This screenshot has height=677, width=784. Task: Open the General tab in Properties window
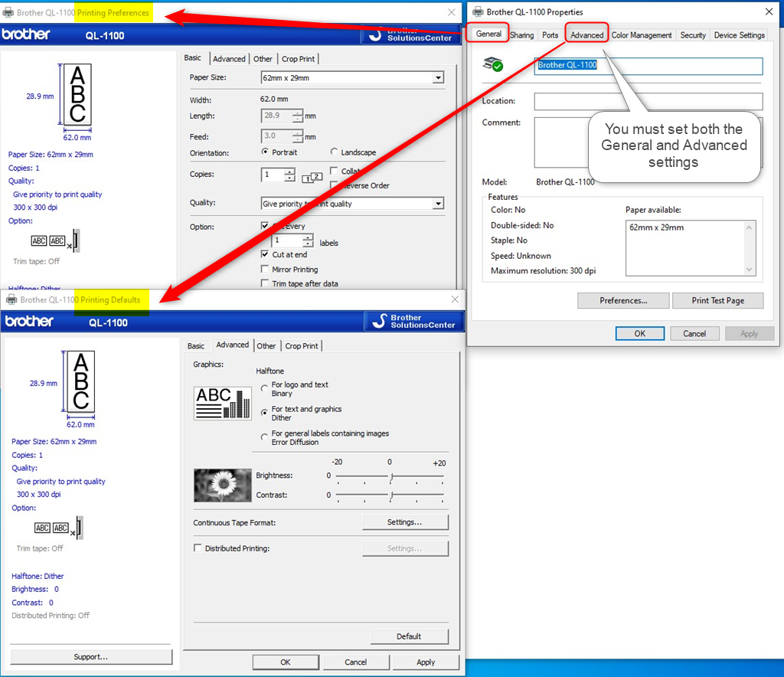[488, 34]
